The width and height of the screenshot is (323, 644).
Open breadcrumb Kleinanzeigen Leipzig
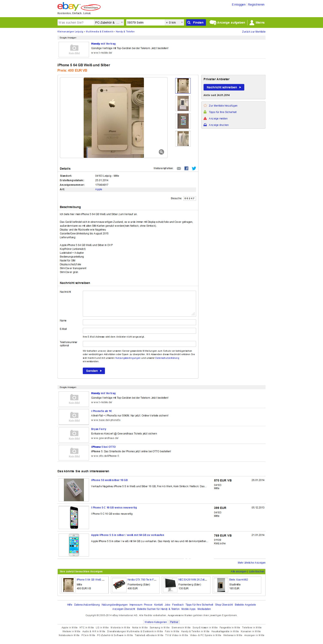(70, 32)
